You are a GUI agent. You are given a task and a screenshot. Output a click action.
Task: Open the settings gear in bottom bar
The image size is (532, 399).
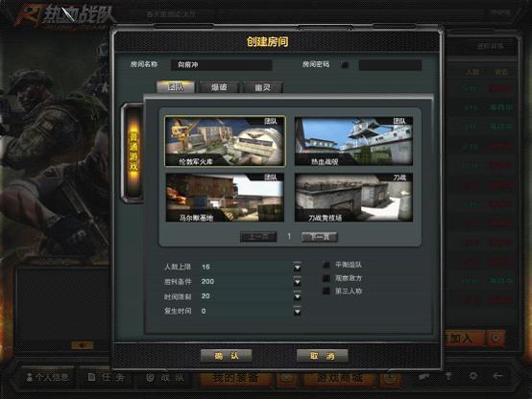tap(473, 376)
